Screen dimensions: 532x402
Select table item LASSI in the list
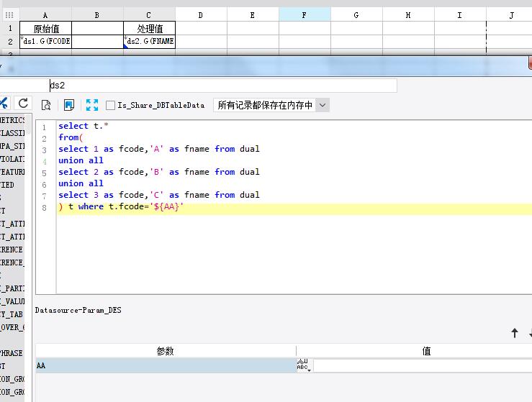pyautogui.click(x=12, y=133)
